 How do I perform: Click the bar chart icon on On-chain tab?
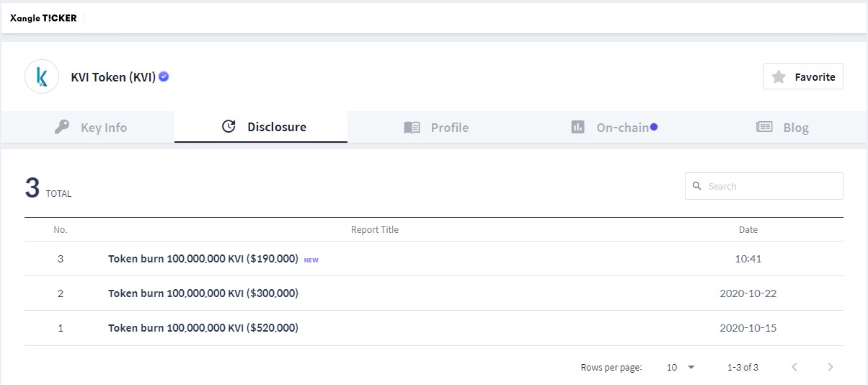[577, 127]
